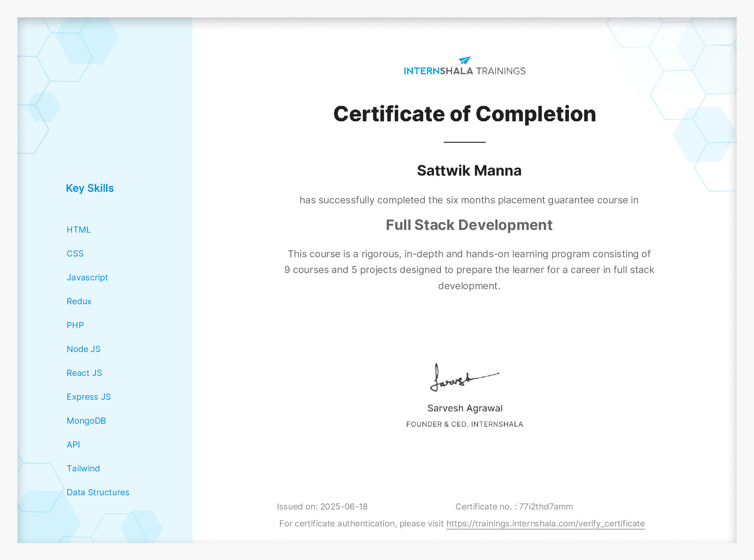754x560 pixels.
Task: Expand the Data Structures entry
Action: pyautogui.click(x=98, y=492)
